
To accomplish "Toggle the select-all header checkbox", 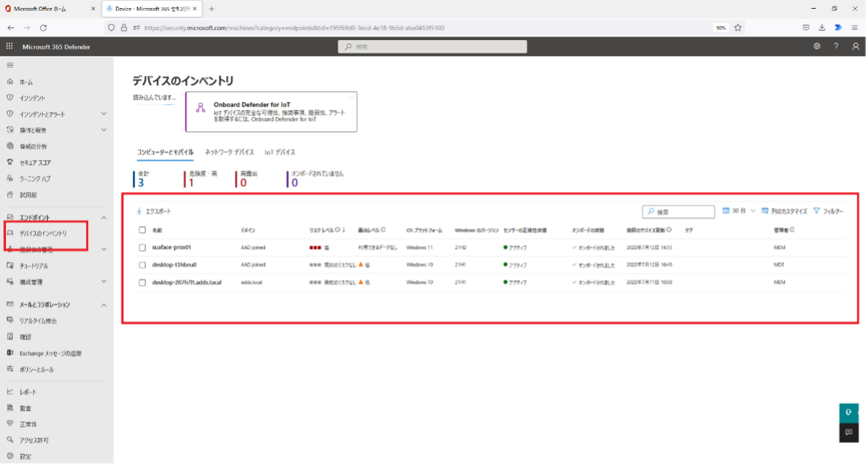I will click(142, 230).
